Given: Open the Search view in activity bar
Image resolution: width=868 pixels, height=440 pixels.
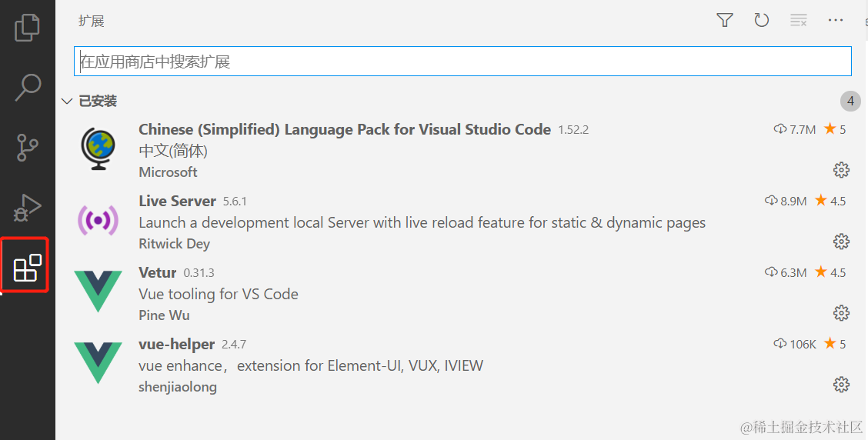Looking at the screenshot, I should 28,87.
